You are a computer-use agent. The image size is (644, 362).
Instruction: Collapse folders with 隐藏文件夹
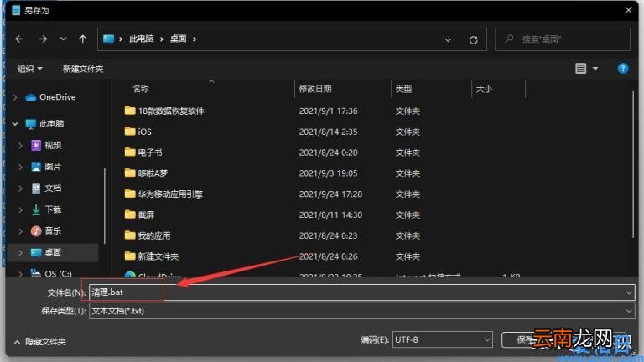[40, 342]
